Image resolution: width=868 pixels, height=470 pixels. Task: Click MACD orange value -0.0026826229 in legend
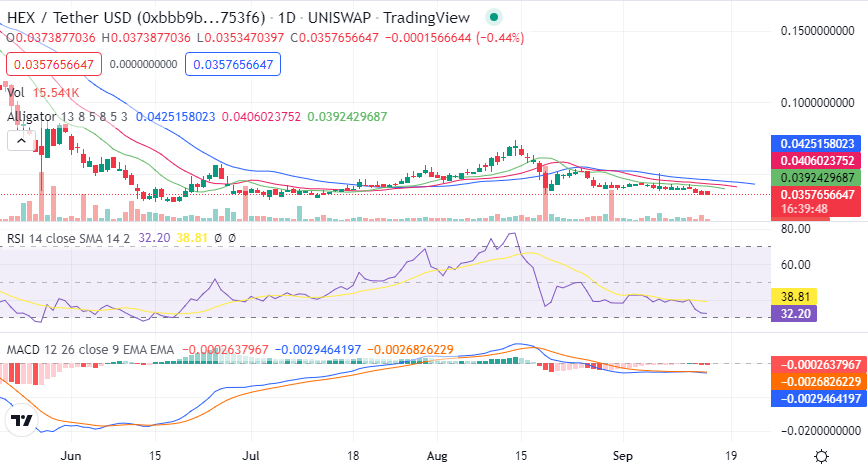(x=410, y=350)
